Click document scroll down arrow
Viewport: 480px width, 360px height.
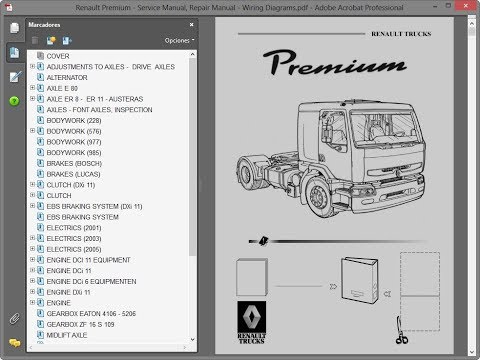coord(472,351)
